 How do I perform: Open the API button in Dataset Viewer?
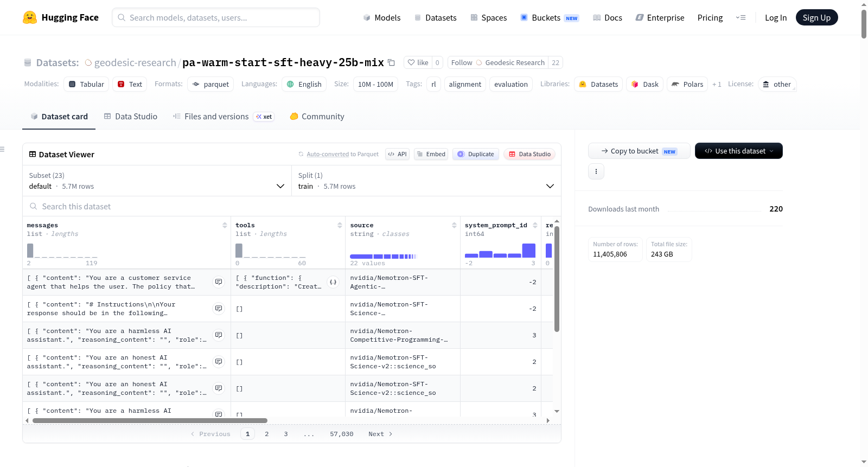tap(397, 154)
